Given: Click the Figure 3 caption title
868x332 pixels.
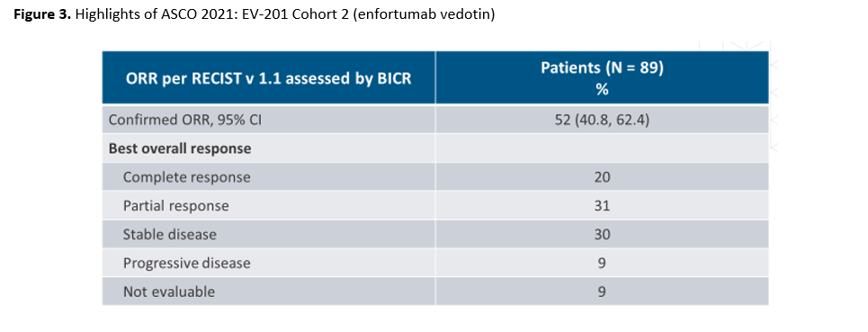Looking at the screenshot, I should point(254,14).
